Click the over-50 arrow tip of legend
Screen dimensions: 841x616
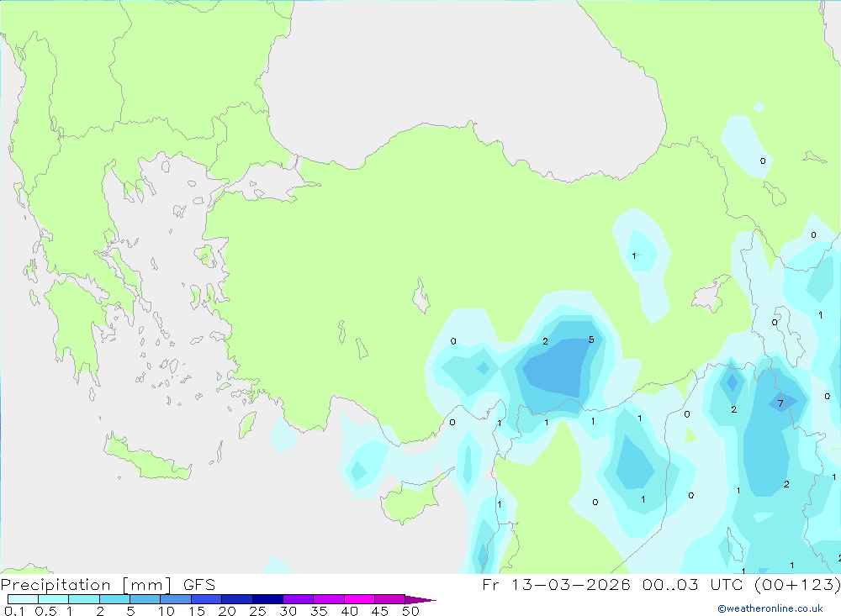coord(420,599)
